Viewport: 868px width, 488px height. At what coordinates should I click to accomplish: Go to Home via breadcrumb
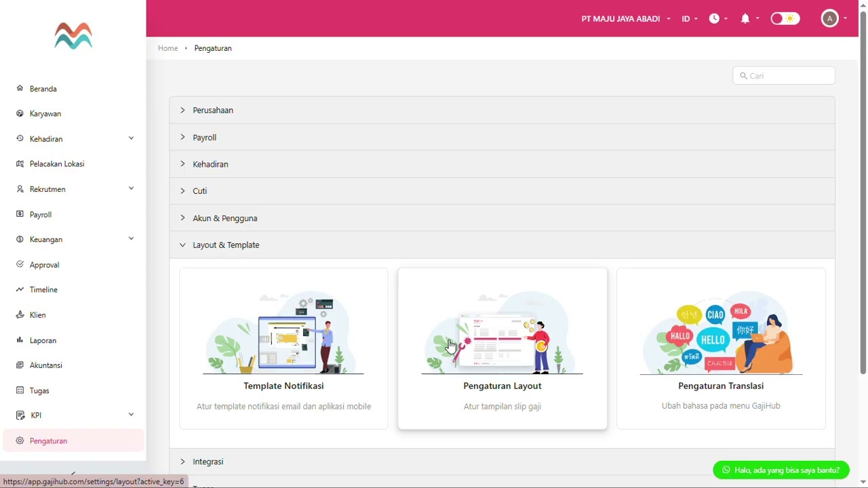pyautogui.click(x=167, y=48)
